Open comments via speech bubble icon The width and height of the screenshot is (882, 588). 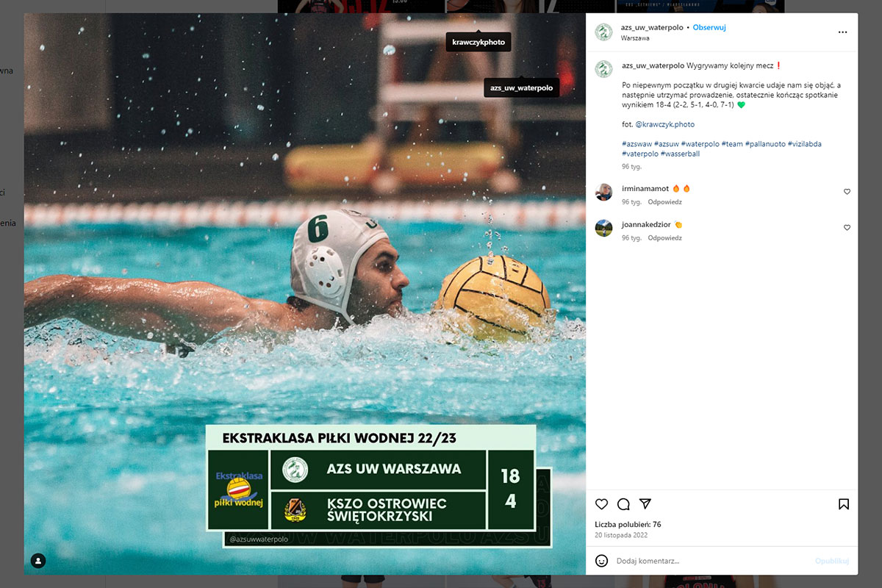click(623, 504)
